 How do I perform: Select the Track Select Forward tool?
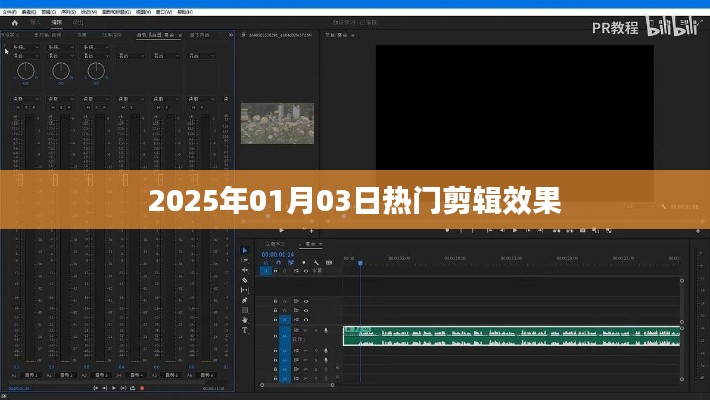coord(245,260)
